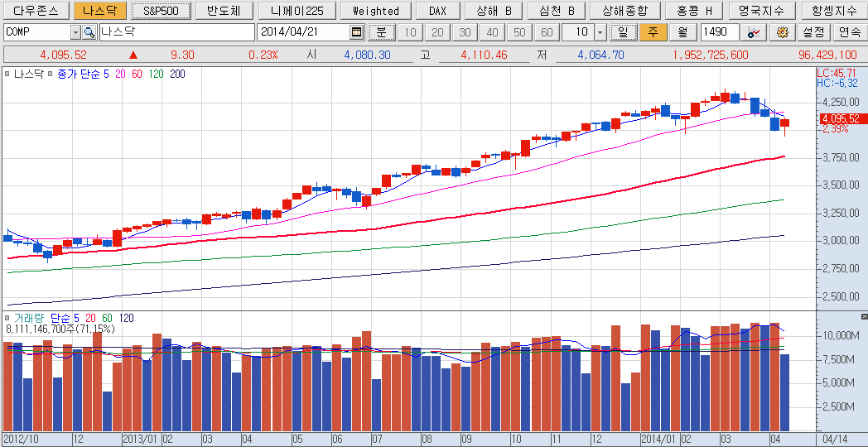Image resolution: width=868 pixels, height=447 pixels.
Task: Select the 40 minute preset button
Action: 492,32
